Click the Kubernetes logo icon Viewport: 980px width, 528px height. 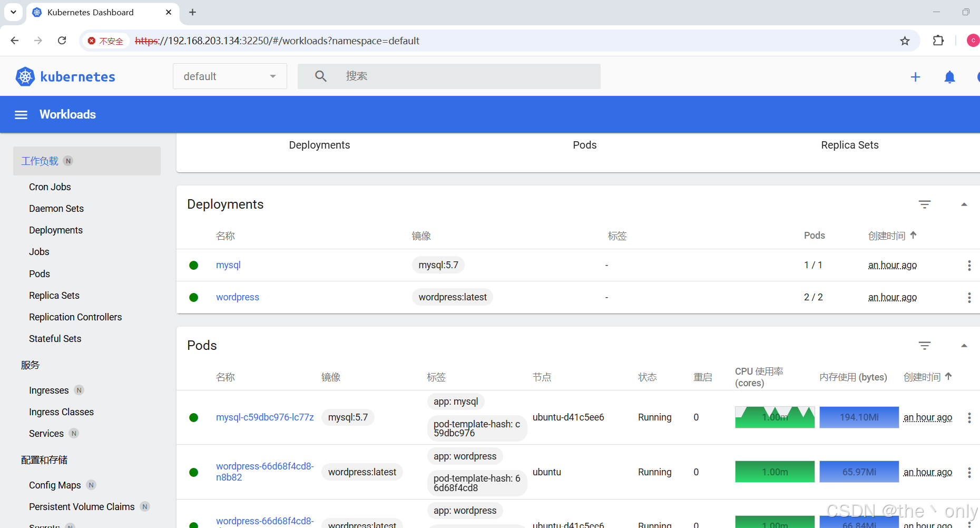[x=25, y=77]
